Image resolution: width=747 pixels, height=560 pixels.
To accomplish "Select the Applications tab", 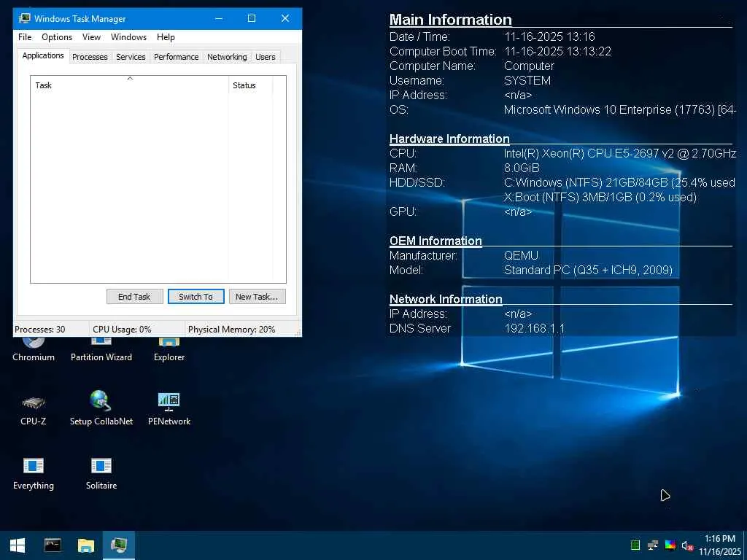I will click(x=43, y=55).
